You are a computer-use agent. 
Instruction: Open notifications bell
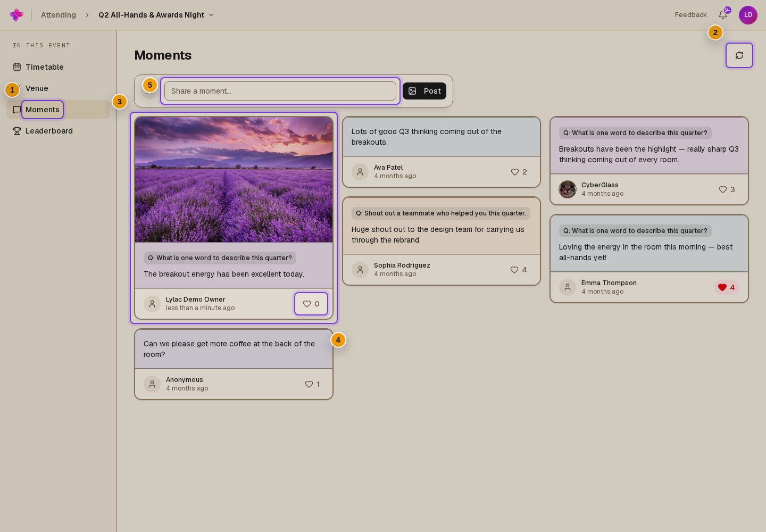coord(723,15)
